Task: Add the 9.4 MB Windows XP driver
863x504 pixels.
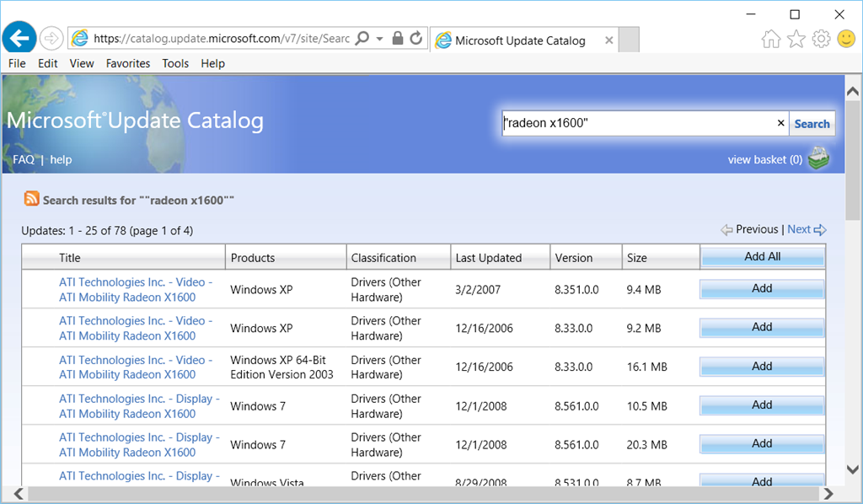Action: point(762,289)
